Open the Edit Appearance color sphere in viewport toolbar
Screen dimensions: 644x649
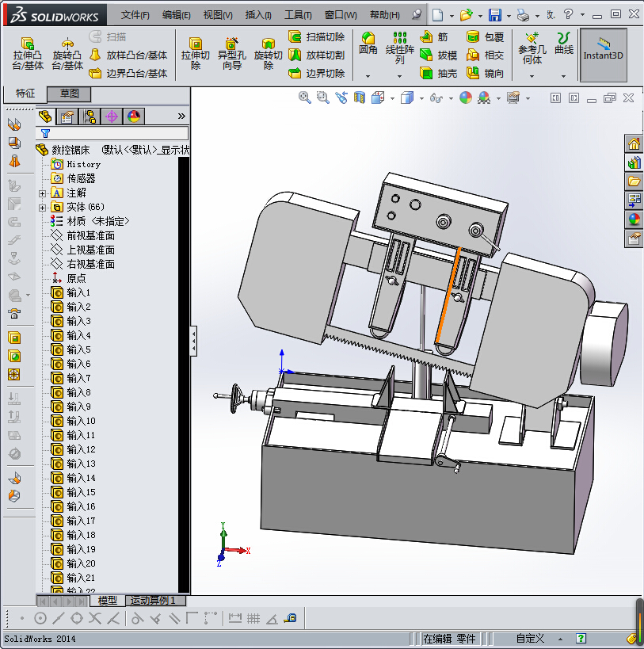tap(466, 97)
